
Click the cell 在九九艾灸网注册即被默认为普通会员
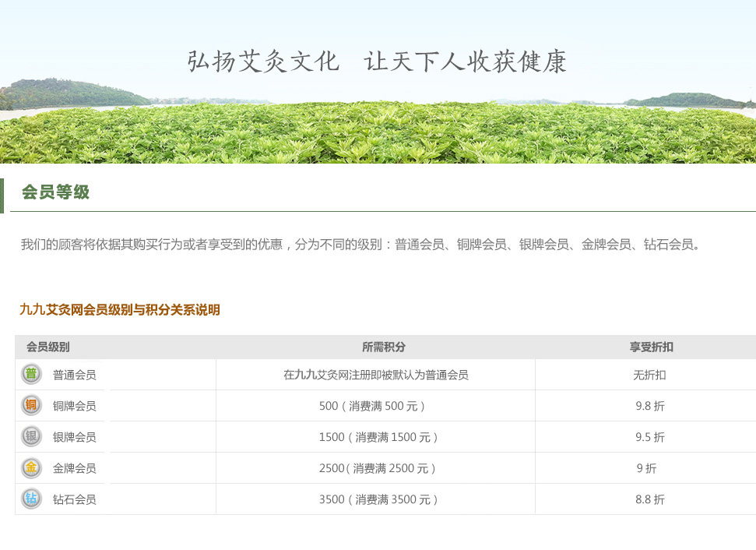pyautogui.click(x=375, y=375)
